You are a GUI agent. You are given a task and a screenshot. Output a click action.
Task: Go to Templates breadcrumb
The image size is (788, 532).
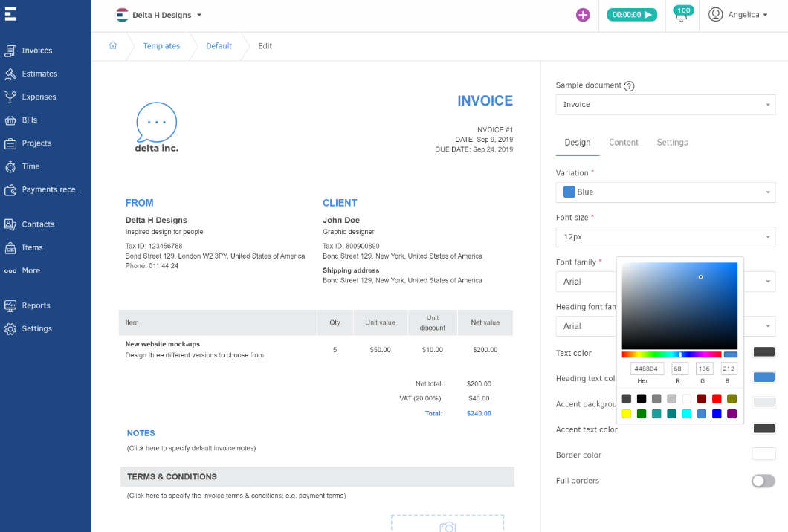[161, 46]
